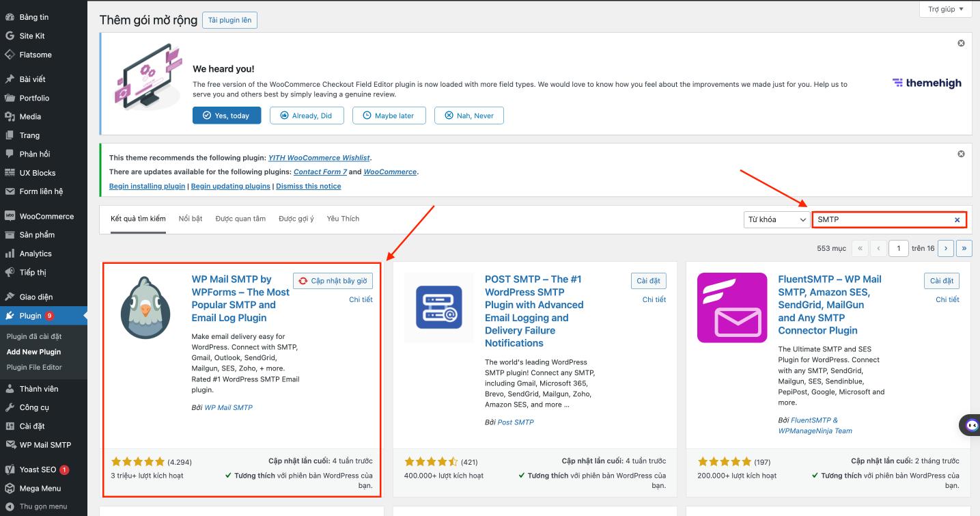
Task: Select the Kết quả tìm kiếm tab
Action: [x=138, y=219]
